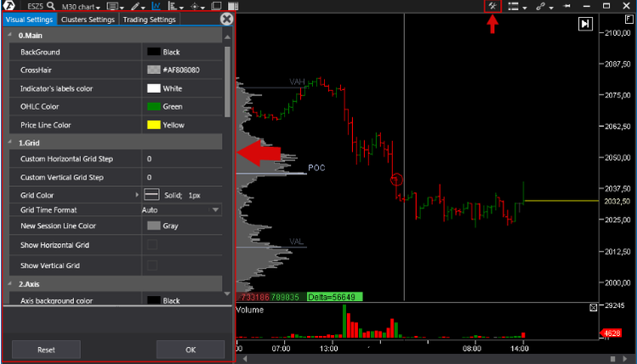Click the Reset button
This screenshot has width=637, height=364.
click(46, 350)
